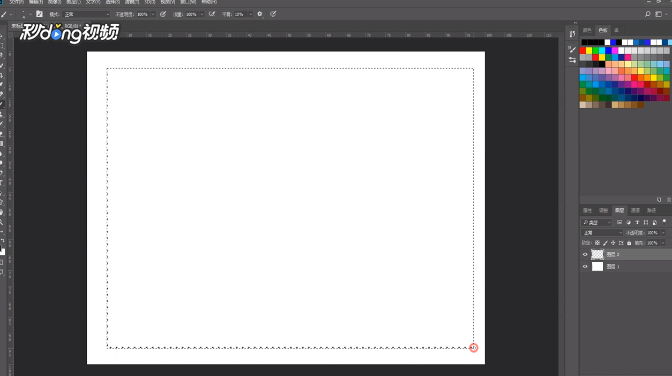Filter layers by pixel layers icon
672x376 pixels.
click(619, 222)
